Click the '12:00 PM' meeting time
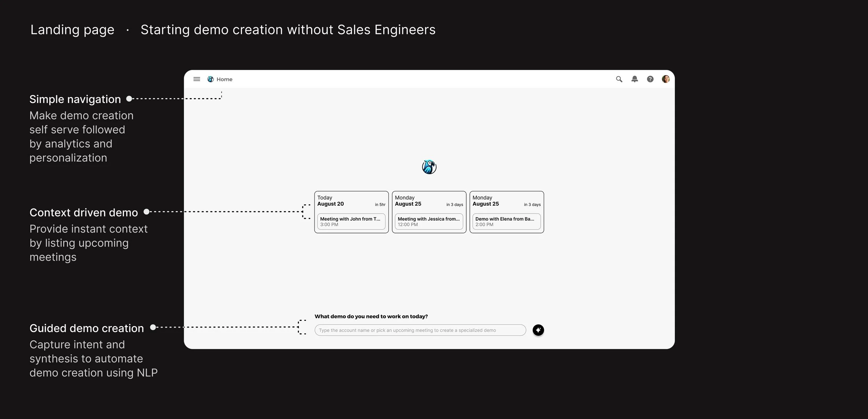Screen dimensions: 868x419 coord(408,224)
